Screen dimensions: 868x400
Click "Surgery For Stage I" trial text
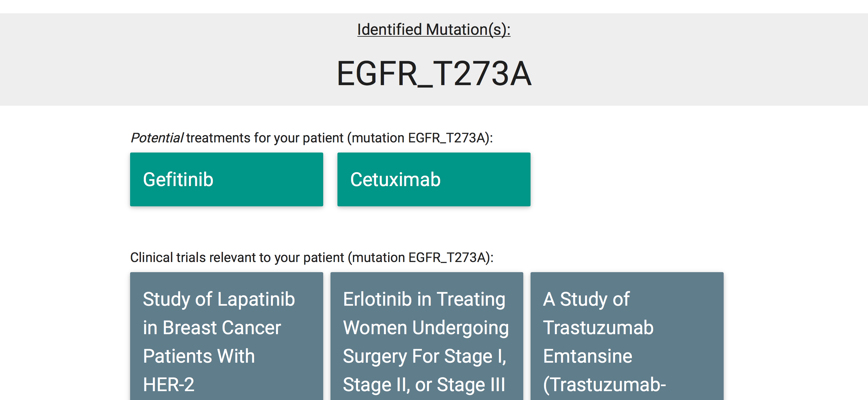[424, 356]
